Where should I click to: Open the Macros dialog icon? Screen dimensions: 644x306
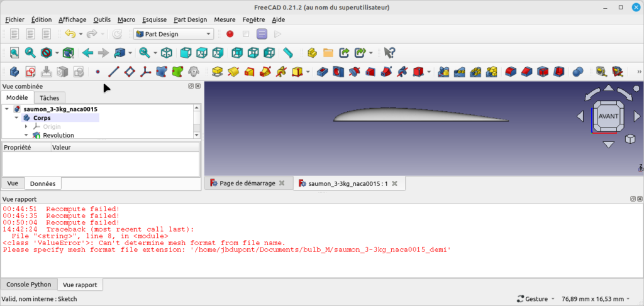[262, 34]
